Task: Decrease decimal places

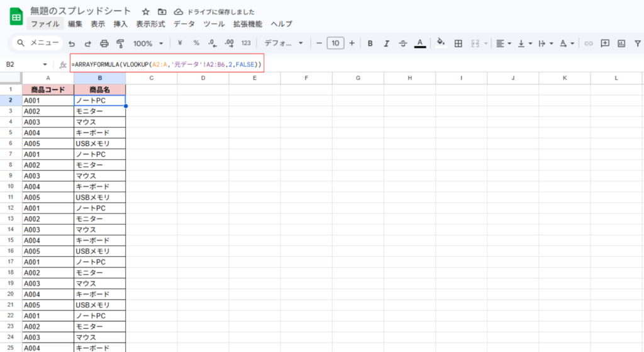Action: click(x=213, y=43)
